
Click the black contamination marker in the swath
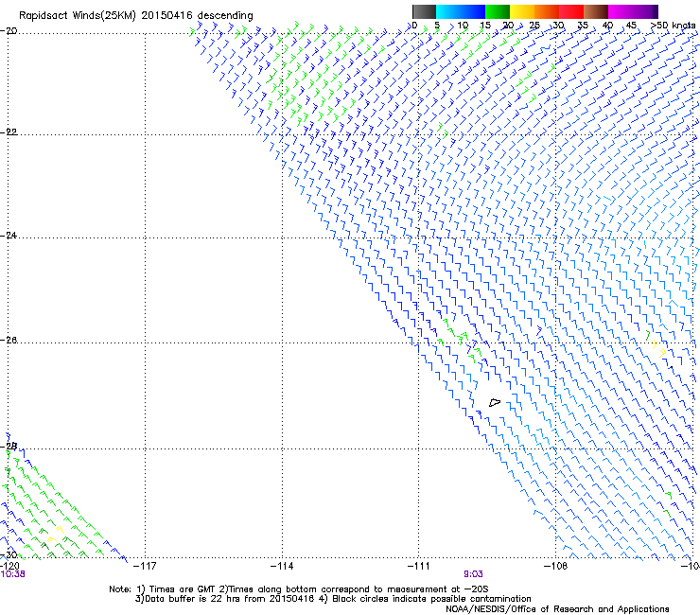click(495, 402)
